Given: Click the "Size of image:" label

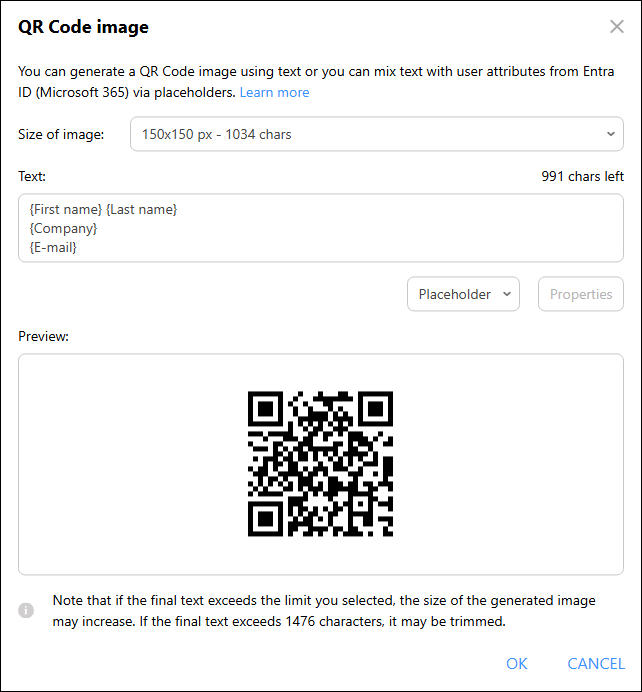Looking at the screenshot, I should pyautogui.click(x=61, y=134).
